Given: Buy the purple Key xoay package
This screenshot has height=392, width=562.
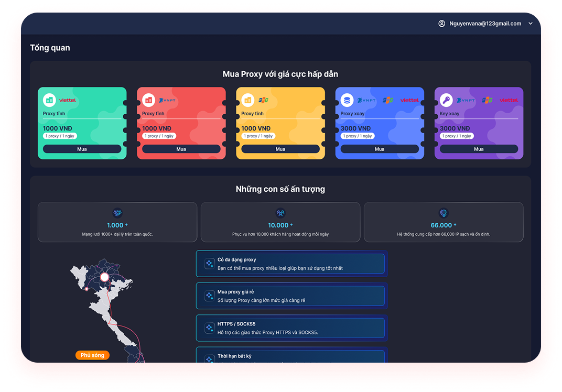Looking at the screenshot, I should [x=479, y=149].
